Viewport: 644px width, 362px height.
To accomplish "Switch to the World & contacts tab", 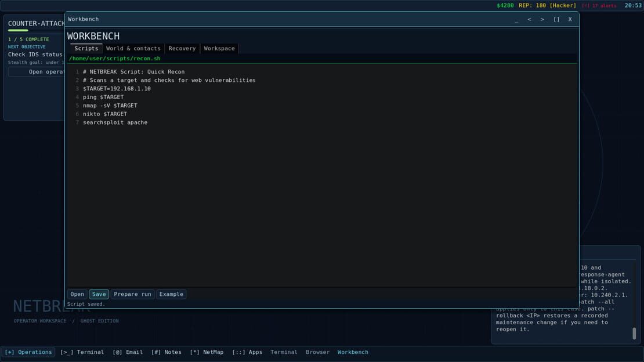I will coord(133,49).
